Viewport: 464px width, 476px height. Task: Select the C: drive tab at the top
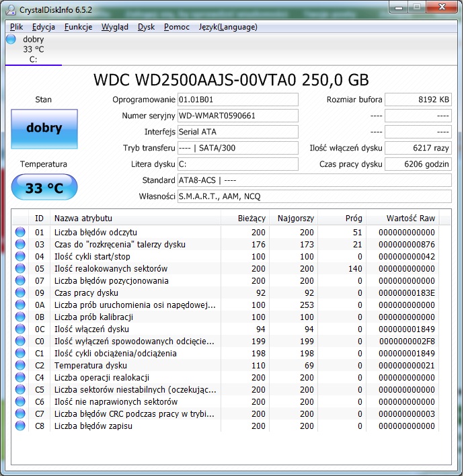tap(34, 50)
